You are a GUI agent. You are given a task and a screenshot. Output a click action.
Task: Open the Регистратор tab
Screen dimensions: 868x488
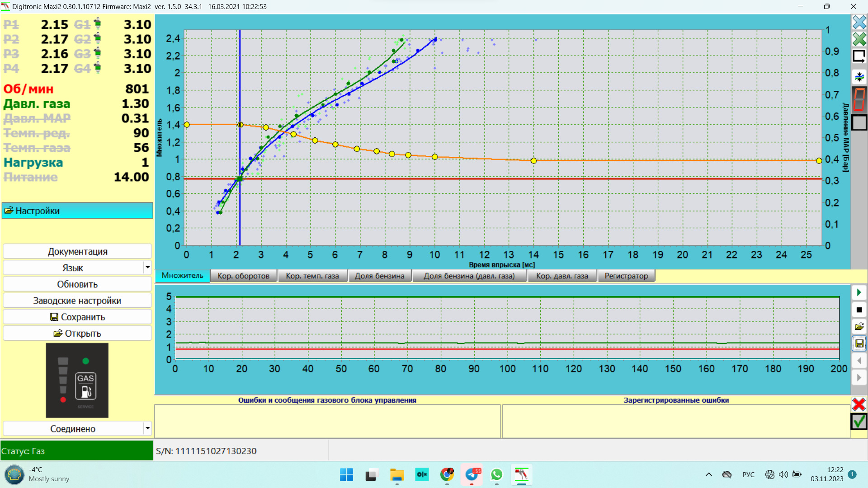[626, 276]
